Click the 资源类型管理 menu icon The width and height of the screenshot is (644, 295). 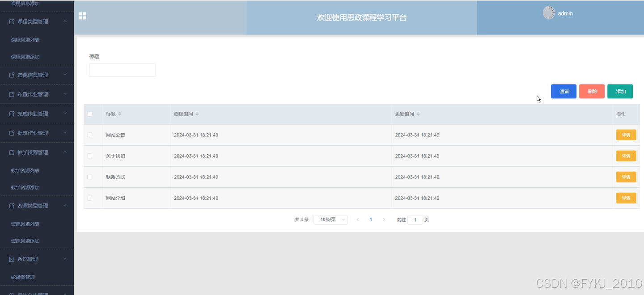coord(12,206)
